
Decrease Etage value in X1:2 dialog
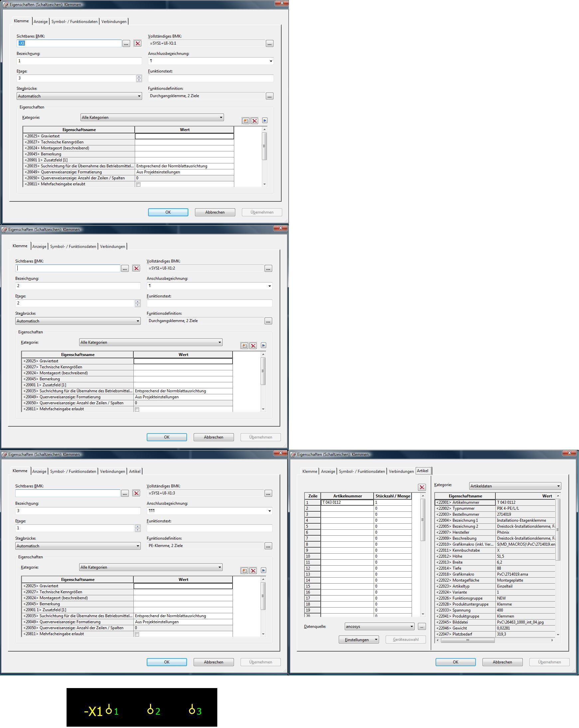pyautogui.click(x=137, y=305)
